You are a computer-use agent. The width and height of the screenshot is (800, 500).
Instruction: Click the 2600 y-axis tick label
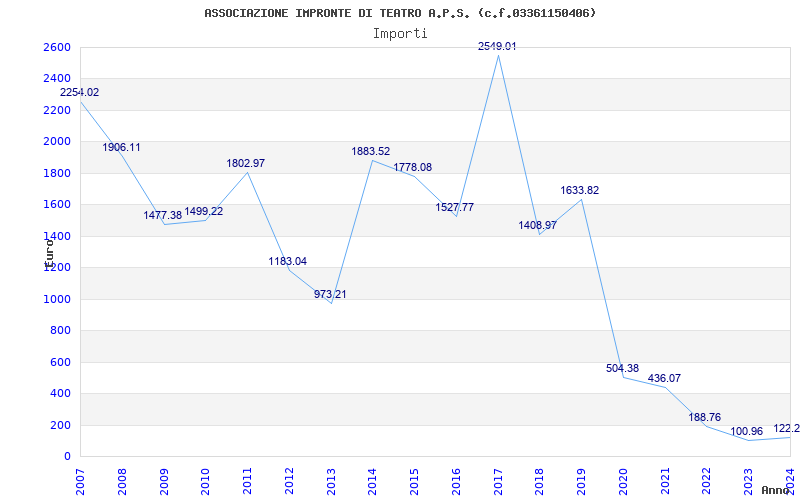coord(57,47)
